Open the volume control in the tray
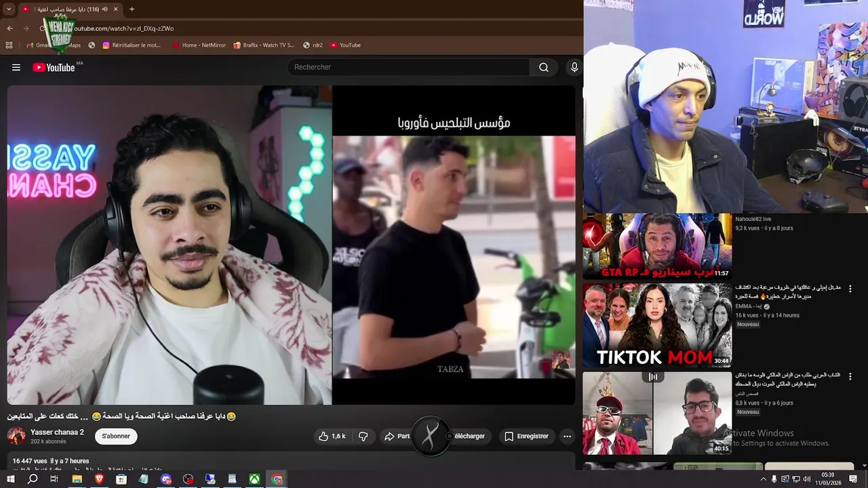Viewport: 868px width, 488px height. point(806,479)
